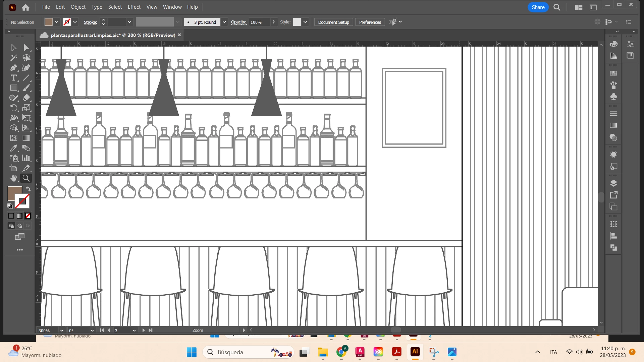
Task: Open the brush definition dropdown for 3 pt. Round
Action: (224, 22)
